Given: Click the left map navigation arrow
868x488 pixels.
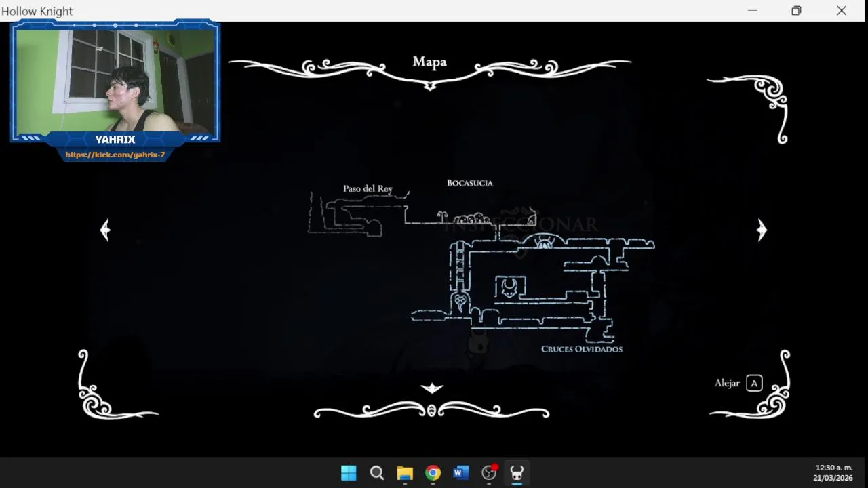Looking at the screenshot, I should pyautogui.click(x=105, y=230).
